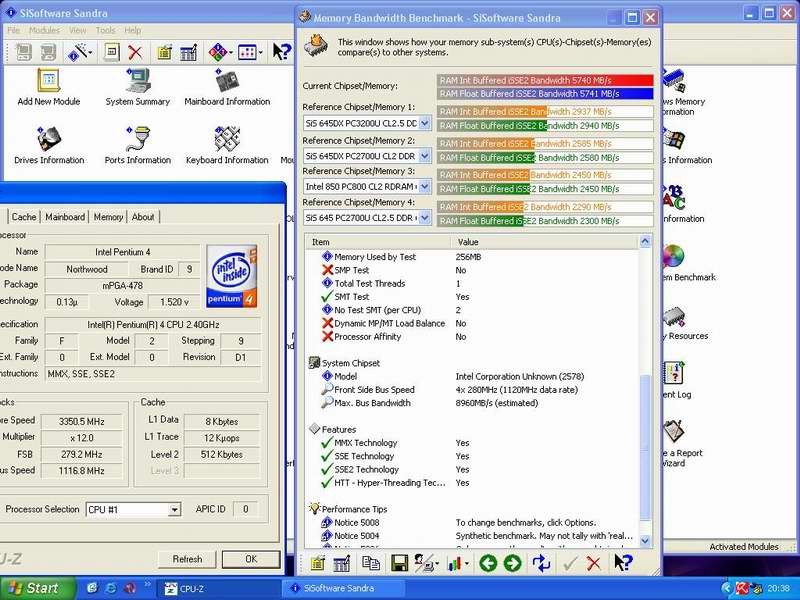Viewport: 800px width, 600px height.
Task: Open the Tools menu
Action: tap(106, 31)
